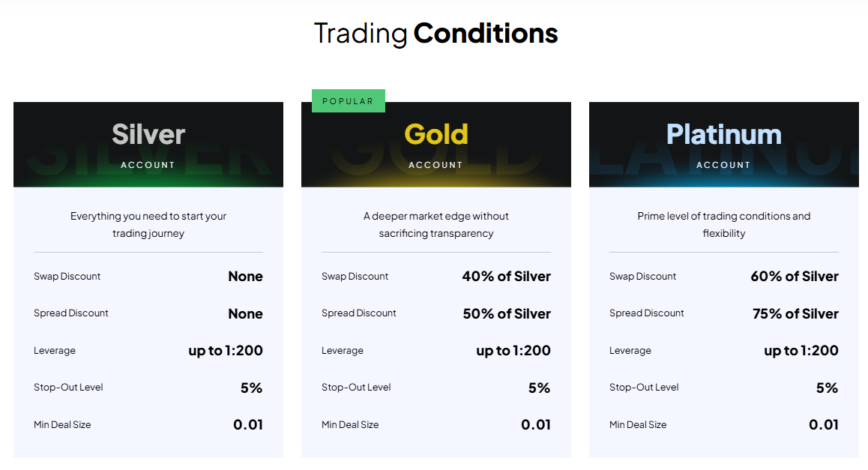This screenshot has height=470, width=868.
Task: Click Silver's Spread Discount "None" value
Action: click(x=245, y=313)
